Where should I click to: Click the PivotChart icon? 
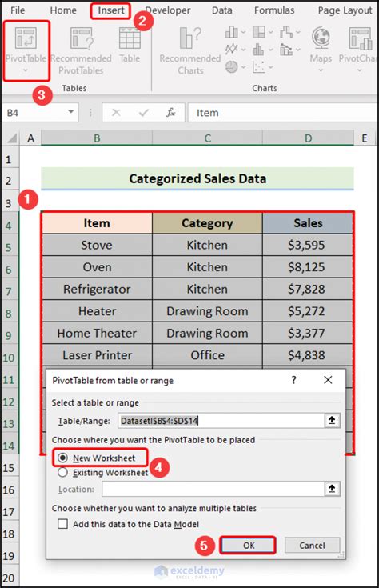361,38
